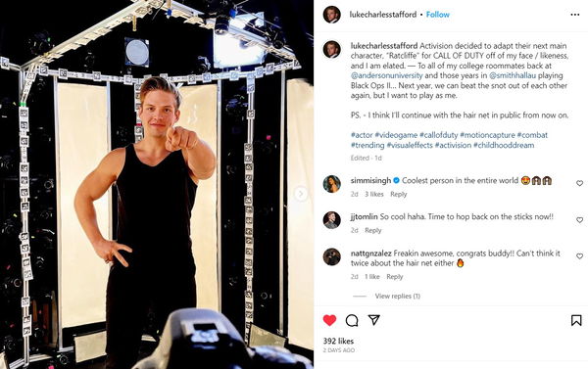This screenshot has width=588, height=369.
Task: Reply to jjtomlin's comment
Action: click(x=373, y=230)
